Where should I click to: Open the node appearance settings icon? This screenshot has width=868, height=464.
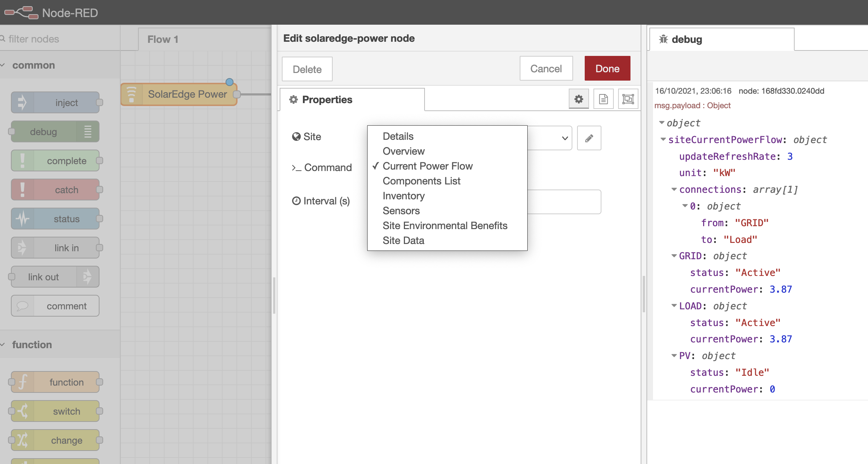(628, 99)
